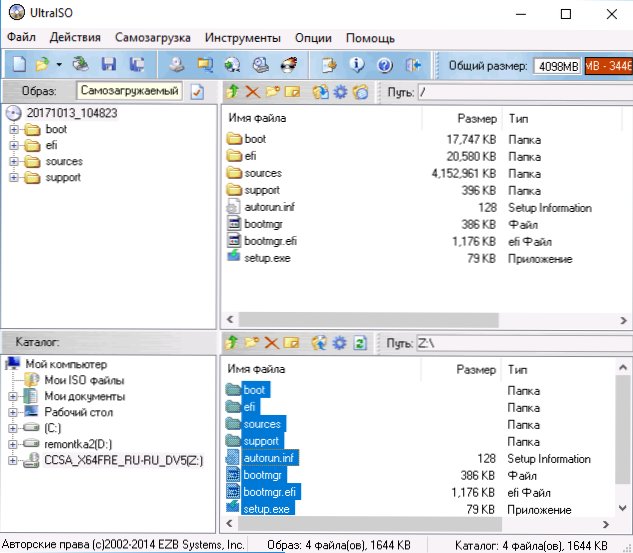This screenshot has height=553, width=633.
Task: Select autorun.inf in catalog file list
Action: tap(269, 458)
